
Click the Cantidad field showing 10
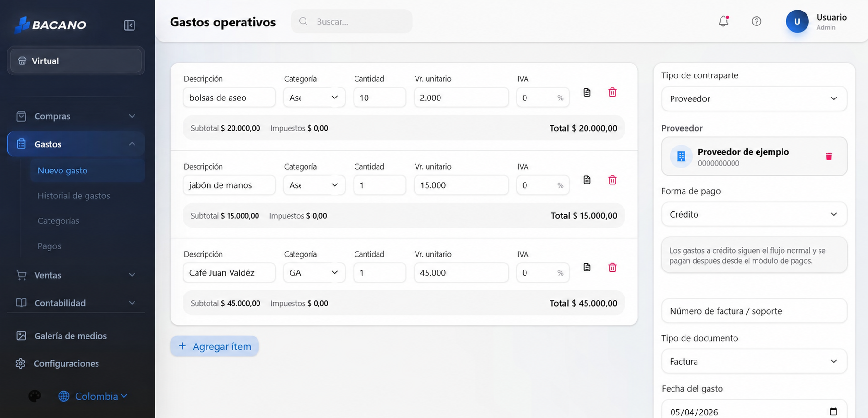point(379,98)
